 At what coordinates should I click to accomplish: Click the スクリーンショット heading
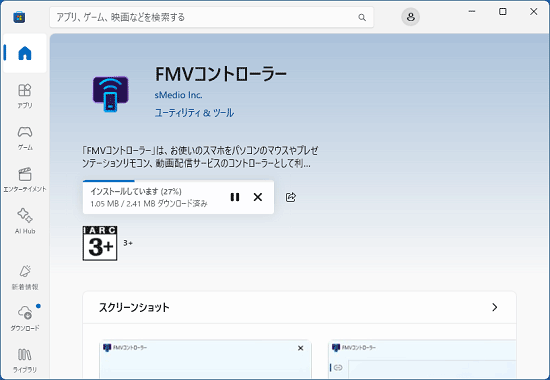[134, 307]
